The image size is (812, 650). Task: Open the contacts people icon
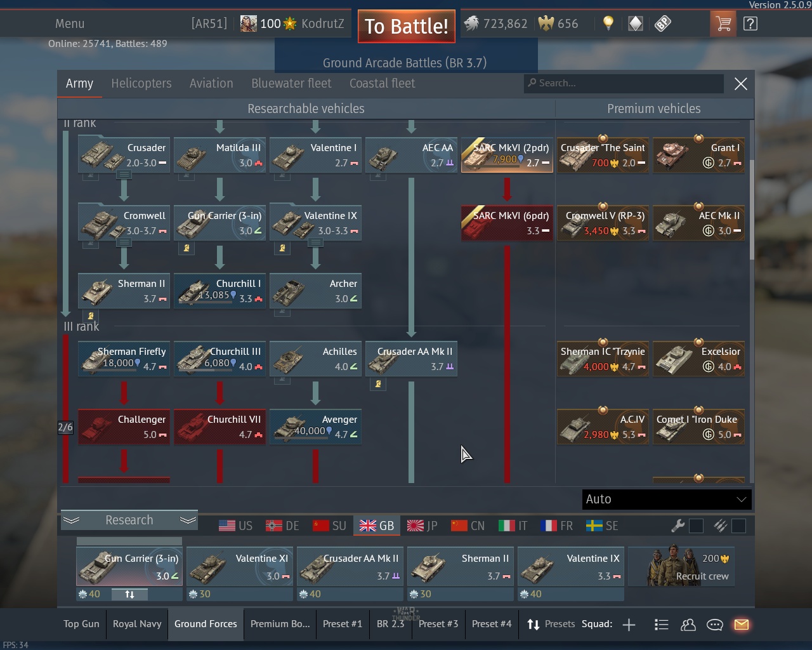pos(688,625)
